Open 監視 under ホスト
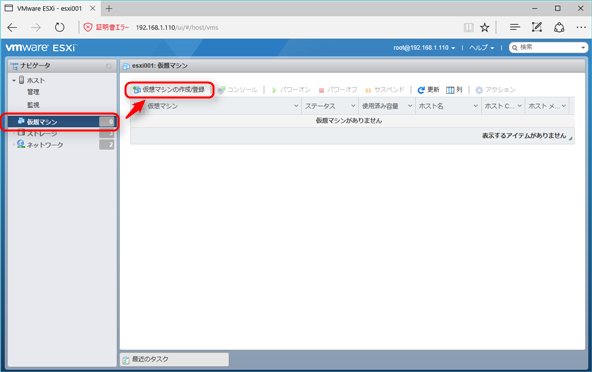This screenshot has width=592, height=372. pyautogui.click(x=33, y=105)
